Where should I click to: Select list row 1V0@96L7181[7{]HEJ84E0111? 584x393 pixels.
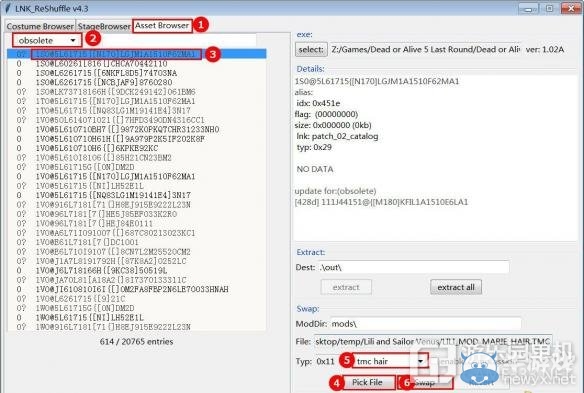pyautogui.click(x=137, y=224)
